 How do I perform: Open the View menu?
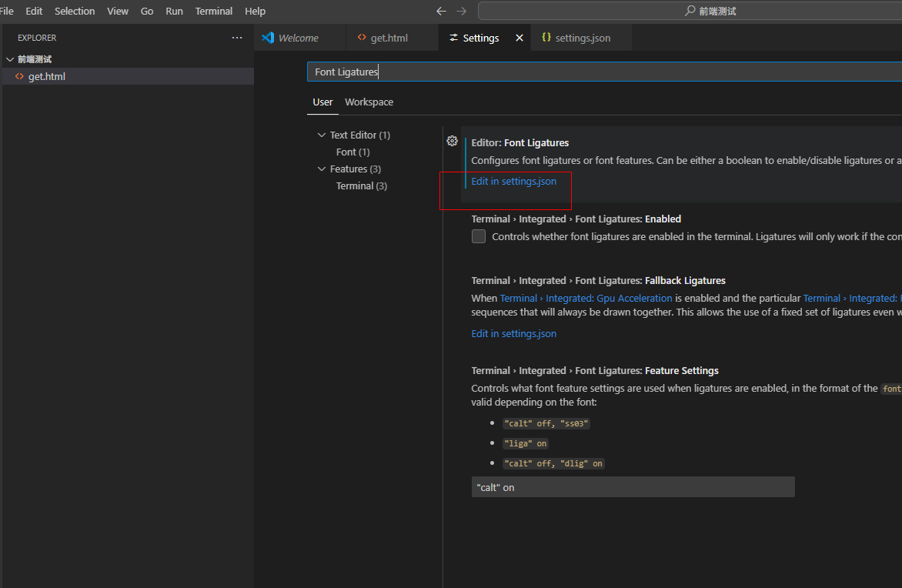pyautogui.click(x=117, y=11)
